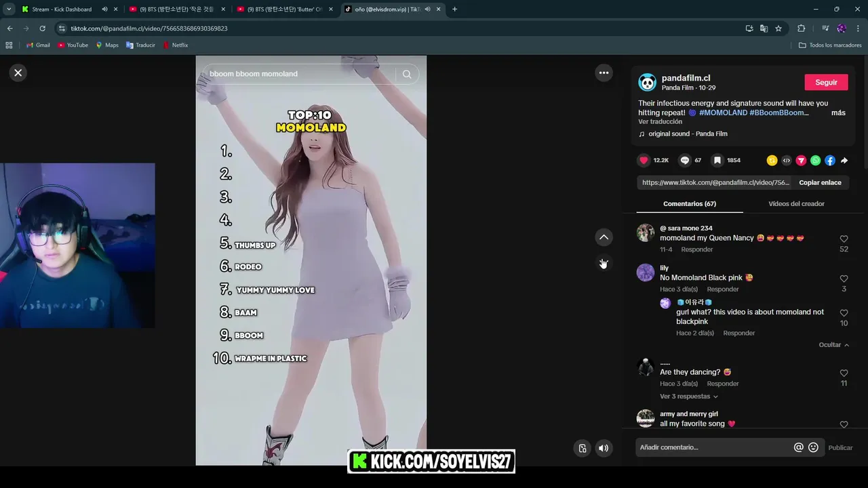Focus the Añadir comentario input field
The image size is (868, 488).
(x=713, y=447)
